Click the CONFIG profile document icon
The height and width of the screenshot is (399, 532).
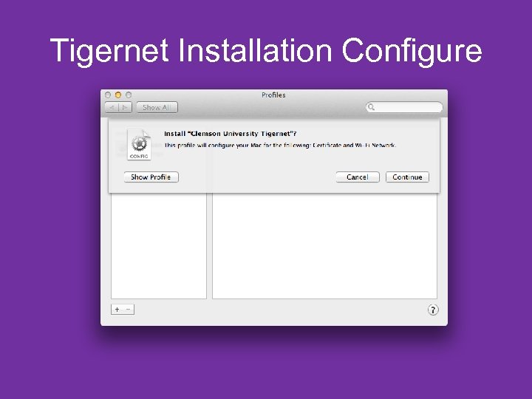coord(139,145)
